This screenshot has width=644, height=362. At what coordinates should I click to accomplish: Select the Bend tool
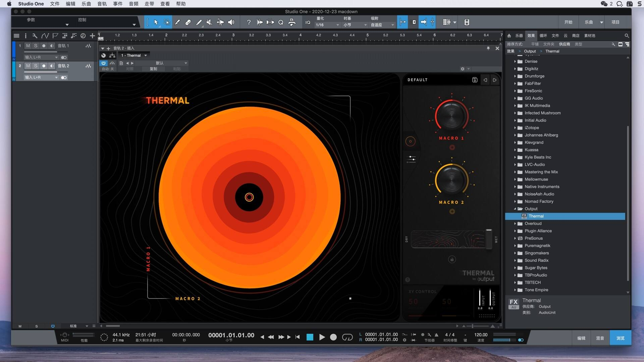click(x=220, y=22)
